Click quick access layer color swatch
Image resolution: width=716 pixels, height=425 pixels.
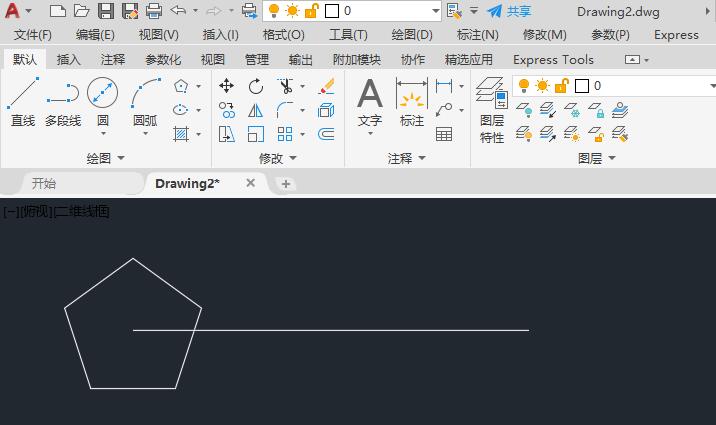(x=332, y=11)
